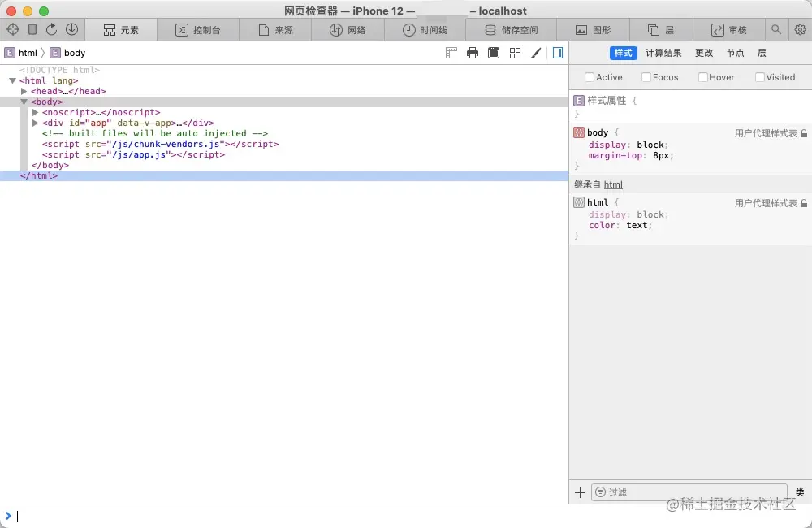812x528 pixels.
Task: Click the device settings icon in toolbar
Action: tap(32, 29)
